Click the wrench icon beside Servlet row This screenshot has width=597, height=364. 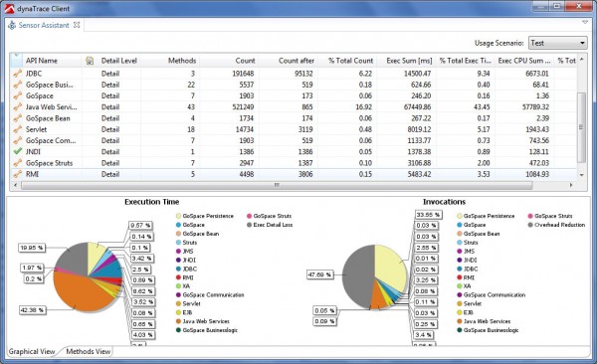point(17,129)
